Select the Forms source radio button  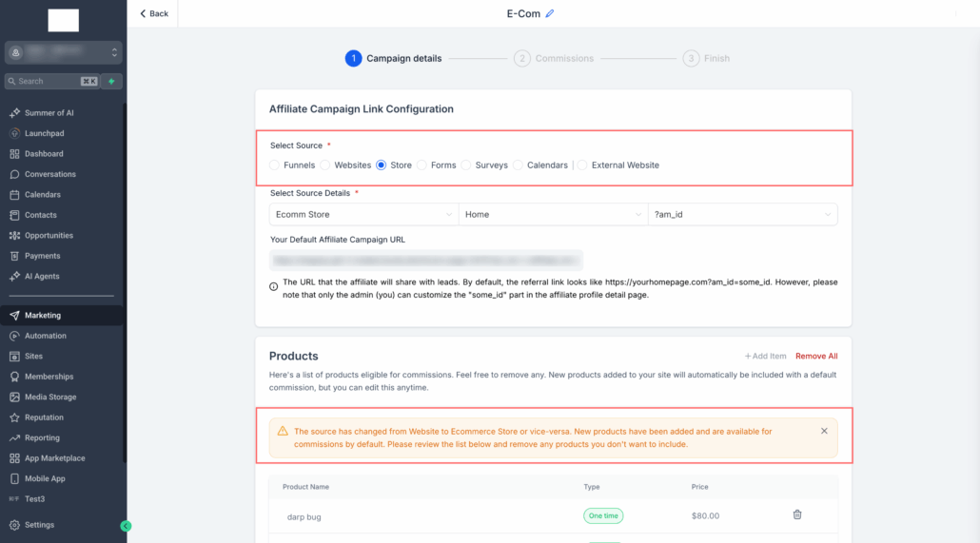click(x=421, y=165)
